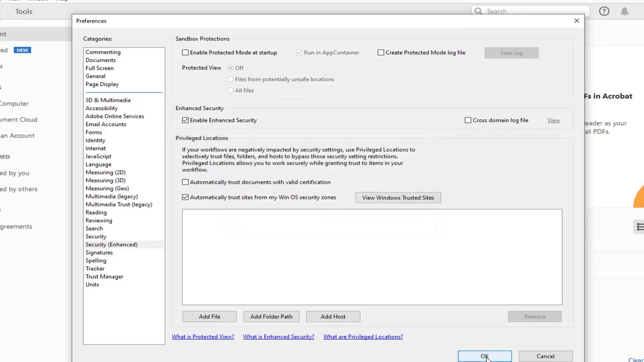Close the Preferences dialog with X
The width and height of the screenshot is (644, 362).
pos(577,21)
